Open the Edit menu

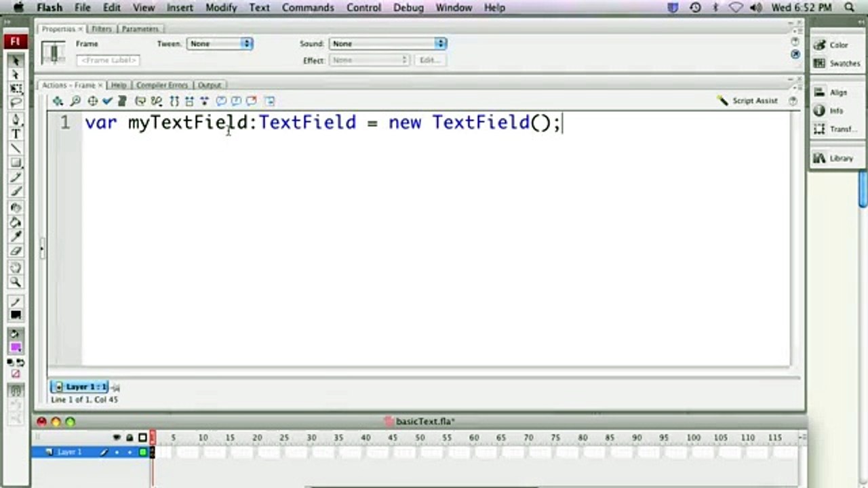[112, 7]
